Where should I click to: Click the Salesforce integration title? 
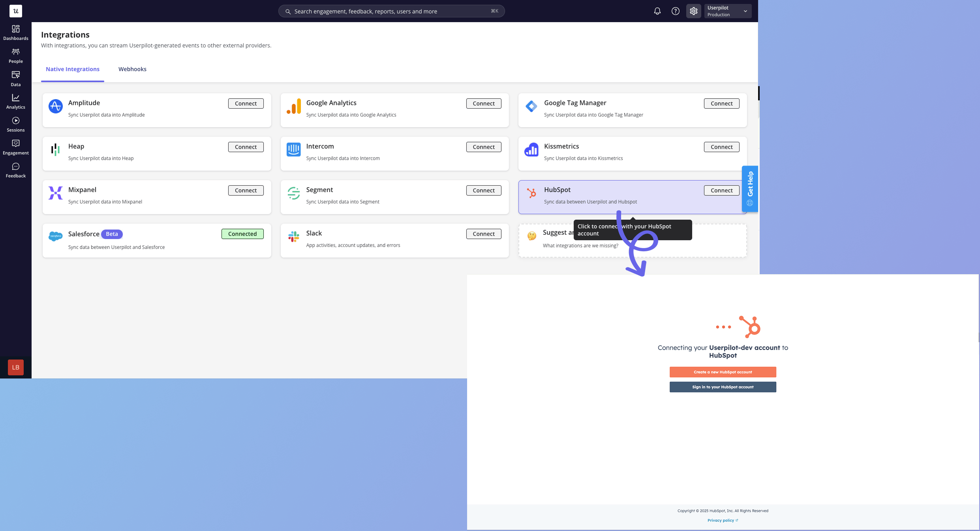point(84,234)
